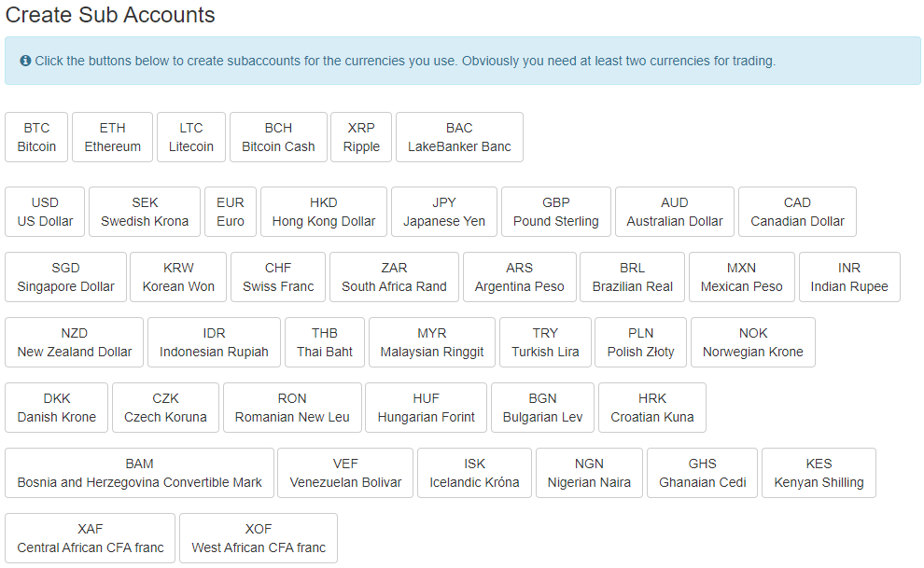Viewport: 924px width, 568px height.
Task: Create a USD US Dollar subaccount
Action: (45, 212)
